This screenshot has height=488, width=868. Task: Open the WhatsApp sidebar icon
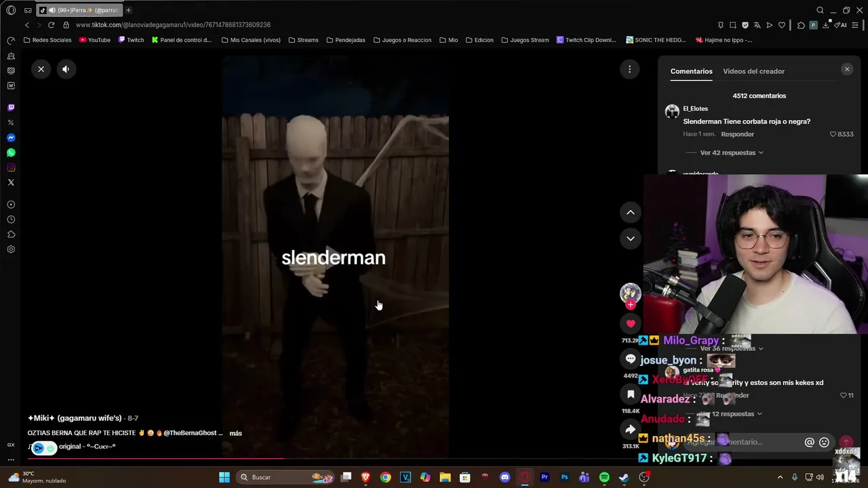pyautogui.click(x=11, y=152)
